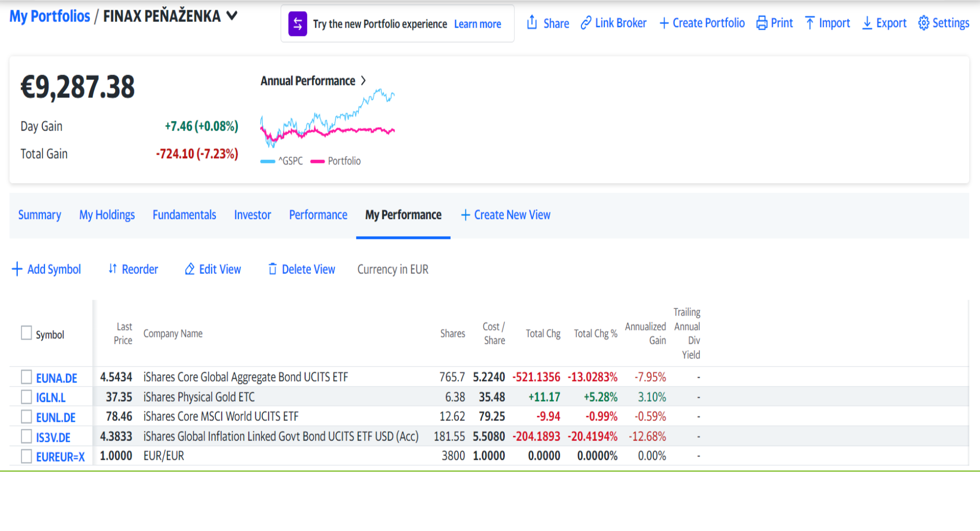Click the Share upload icon
The height and width of the screenshot is (531, 980).
tap(532, 22)
